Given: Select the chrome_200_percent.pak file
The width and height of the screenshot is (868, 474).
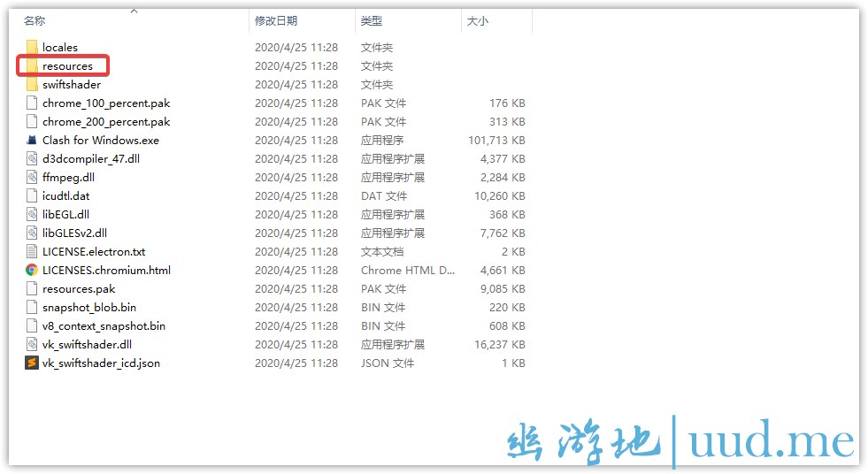Looking at the screenshot, I should pyautogui.click(x=106, y=122).
